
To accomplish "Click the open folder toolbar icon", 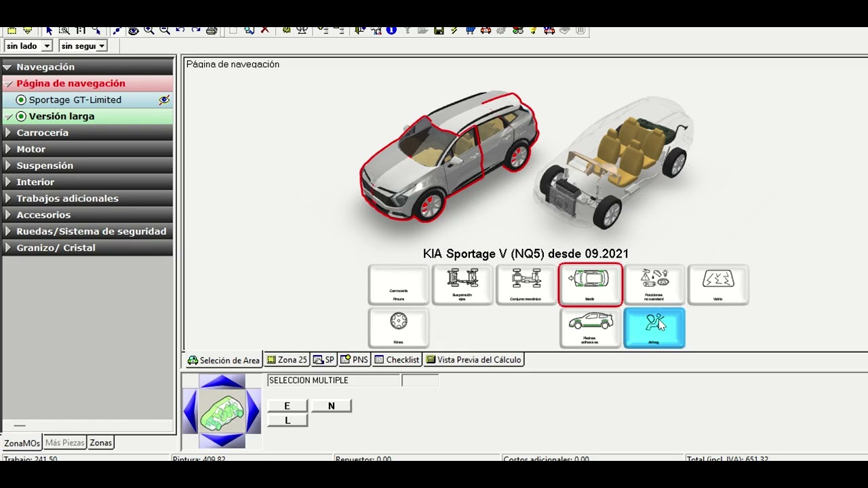I will tap(423, 30).
